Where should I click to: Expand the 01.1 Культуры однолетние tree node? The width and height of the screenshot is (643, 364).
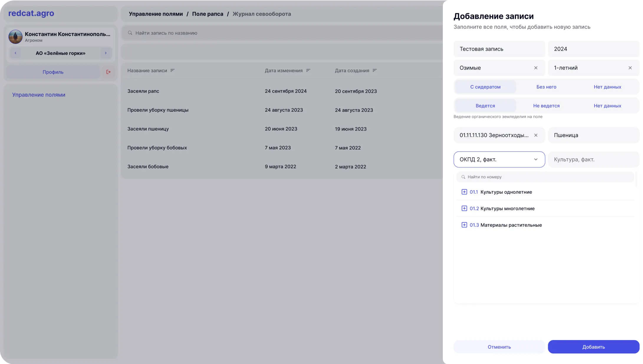(x=464, y=192)
